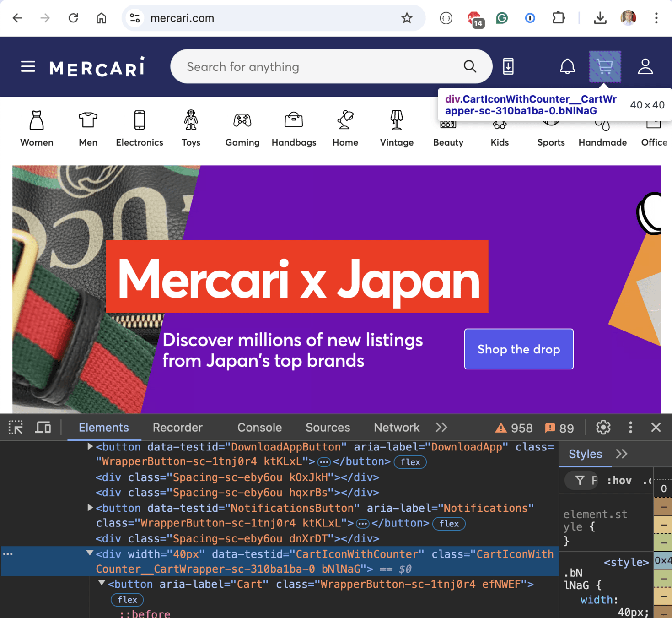Browse the Toys category

[191, 129]
